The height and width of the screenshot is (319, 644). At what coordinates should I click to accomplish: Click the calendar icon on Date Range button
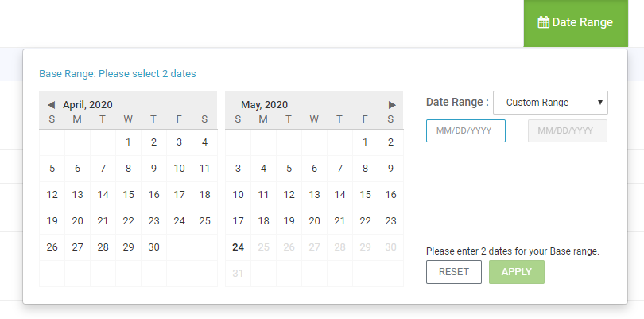click(x=543, y=22)
